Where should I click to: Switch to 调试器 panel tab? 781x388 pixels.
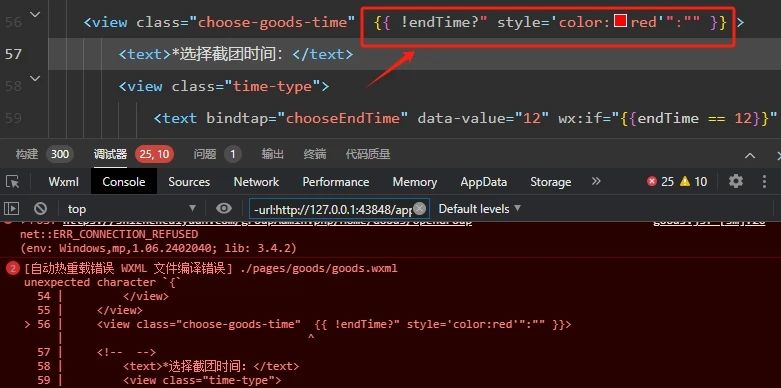click(x=110, y=154)
